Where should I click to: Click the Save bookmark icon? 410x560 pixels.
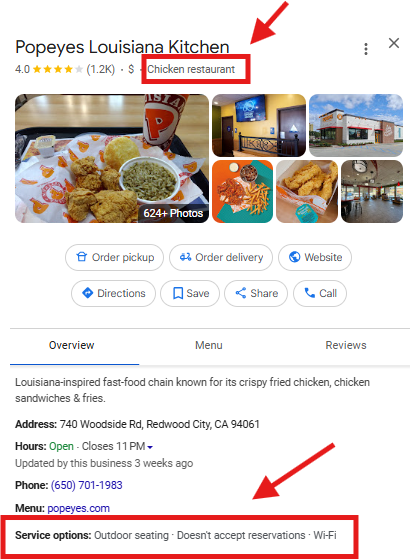point(178,293)
